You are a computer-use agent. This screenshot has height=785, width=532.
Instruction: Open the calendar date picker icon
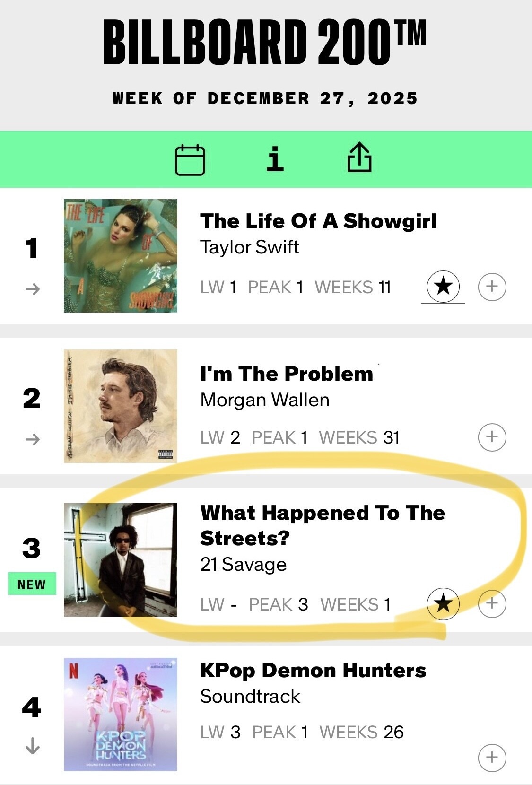tap(190, 160)
